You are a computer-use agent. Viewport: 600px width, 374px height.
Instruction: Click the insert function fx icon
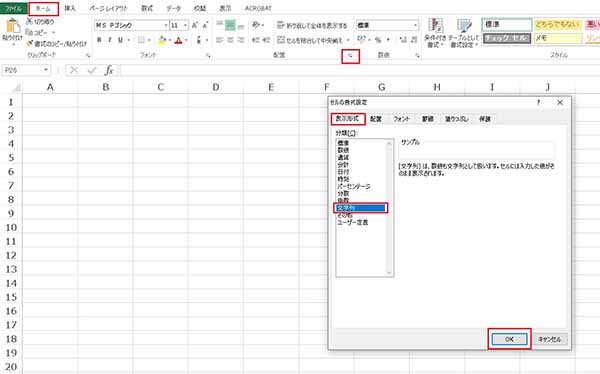pyautogui.click(x=109, y=70)
